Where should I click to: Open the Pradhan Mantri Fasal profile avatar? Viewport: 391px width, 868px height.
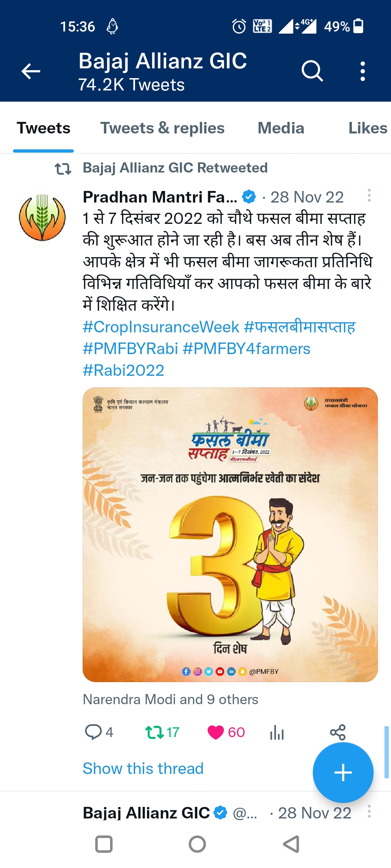coord(42,217)
